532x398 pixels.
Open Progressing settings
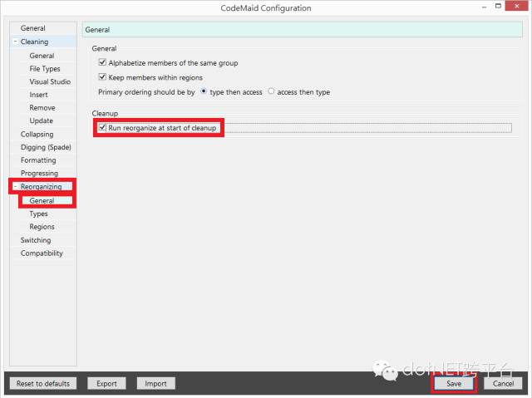39,173
